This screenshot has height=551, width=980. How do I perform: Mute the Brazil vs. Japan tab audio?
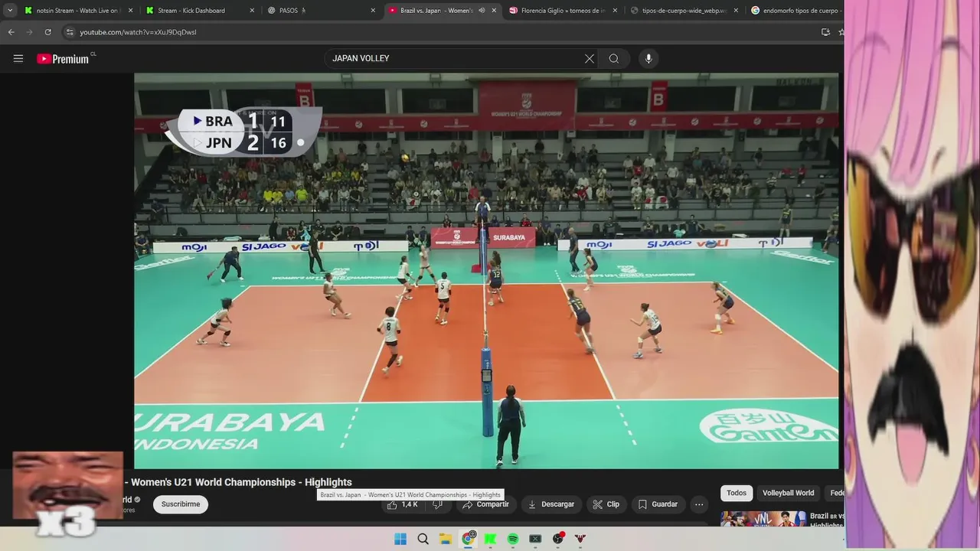[482, 11]
